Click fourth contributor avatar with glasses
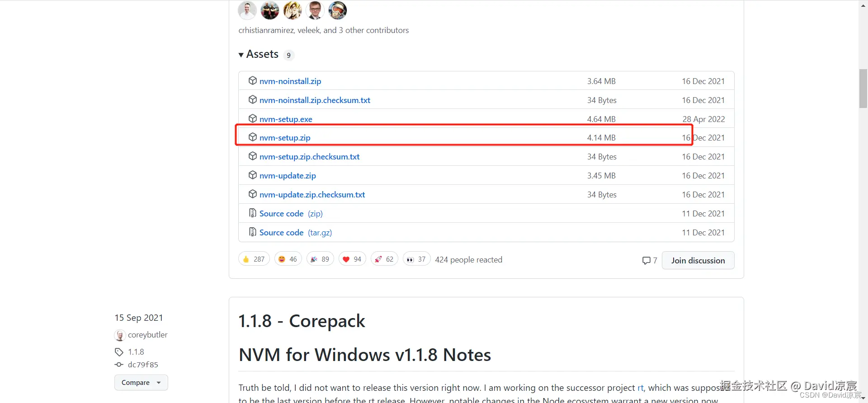The width and height of the screenshot is (868, 403). [315, 10]
